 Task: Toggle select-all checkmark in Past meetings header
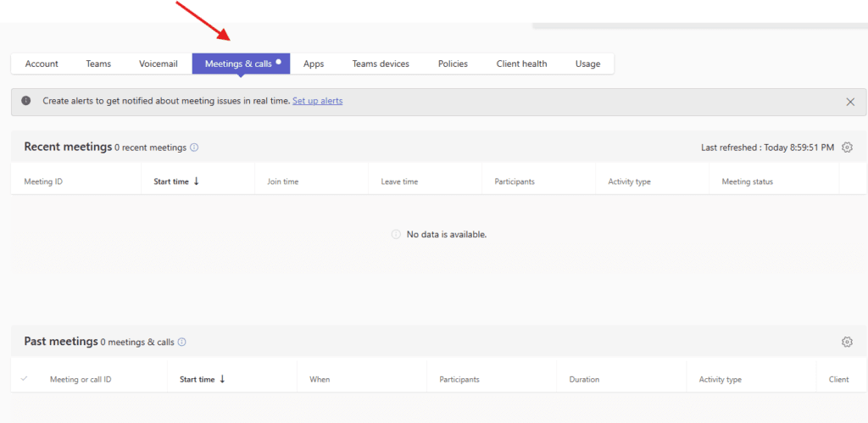click(x=24, y=379)
